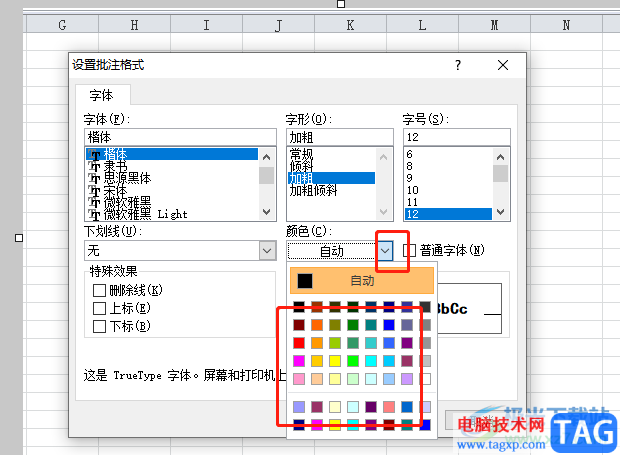
Task: Select font 微软雅黑 Light
Action: pos(172,214)
